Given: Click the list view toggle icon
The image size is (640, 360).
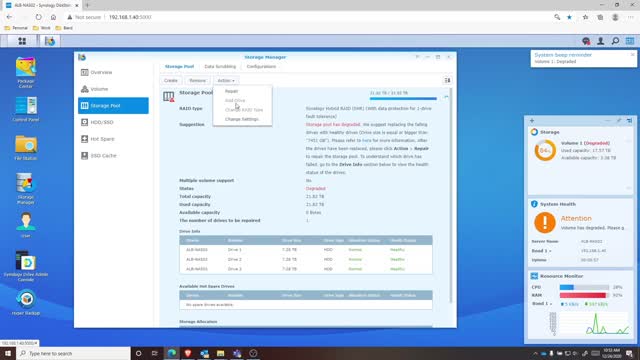Looking at the screenshot, I should pyautogui.click(x=447, y=80).
